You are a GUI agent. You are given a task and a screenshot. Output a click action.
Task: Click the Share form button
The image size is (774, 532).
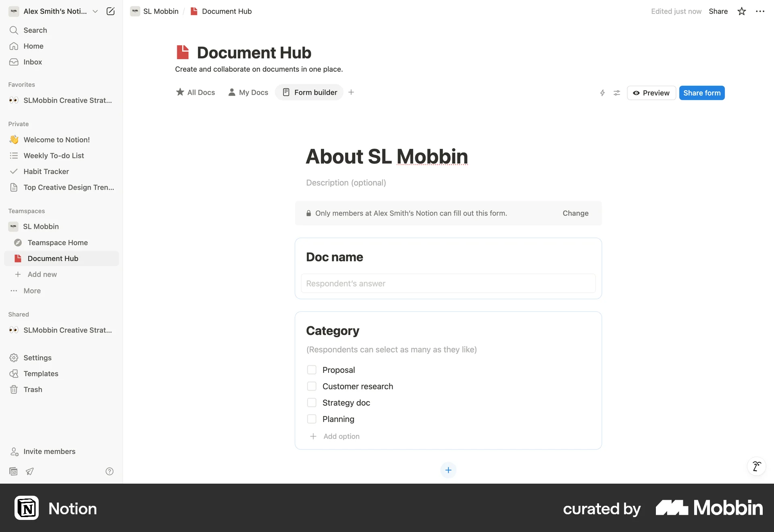[x=701, y=93]
